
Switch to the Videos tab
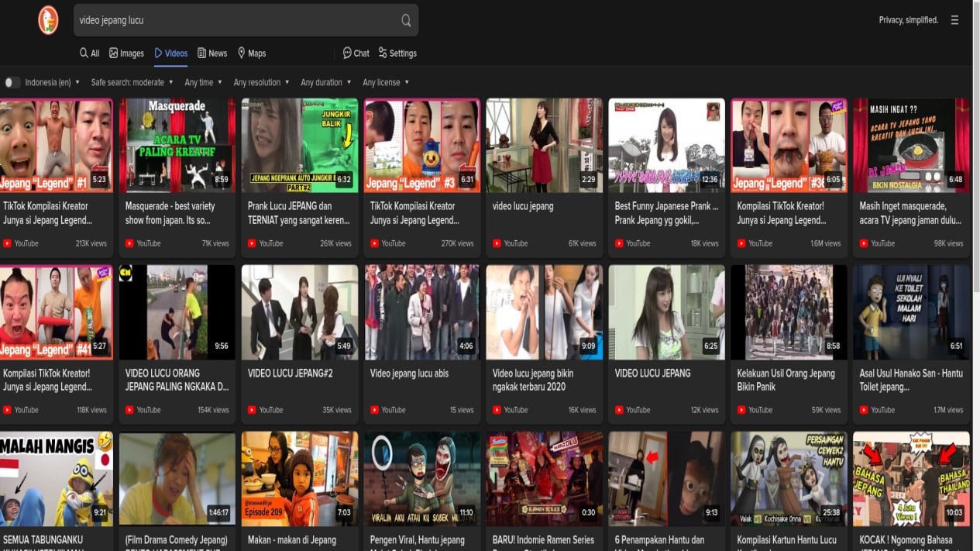click(x=170, y=53)
